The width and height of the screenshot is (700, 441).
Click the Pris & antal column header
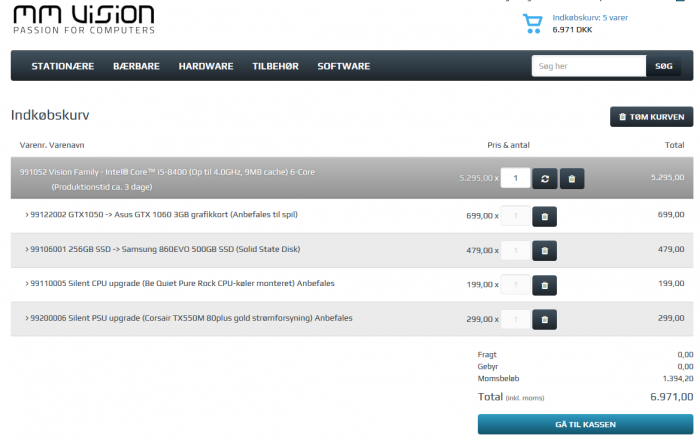[x=508, y=145]
